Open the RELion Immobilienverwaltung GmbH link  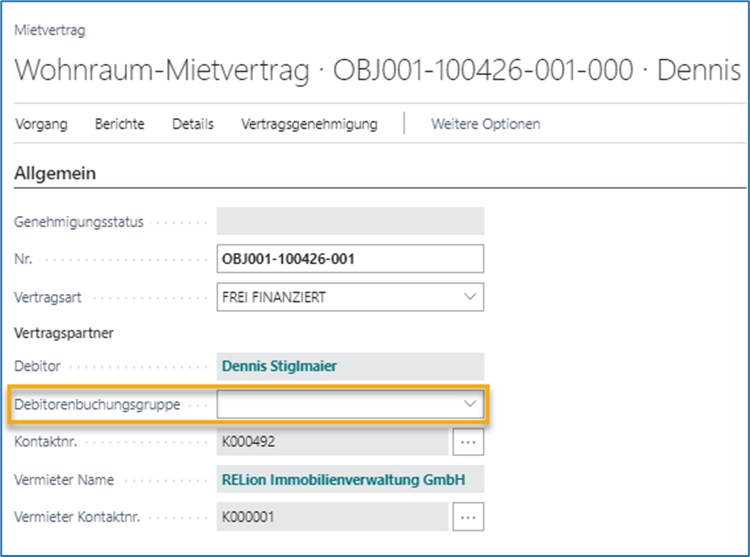click(343, 480)
